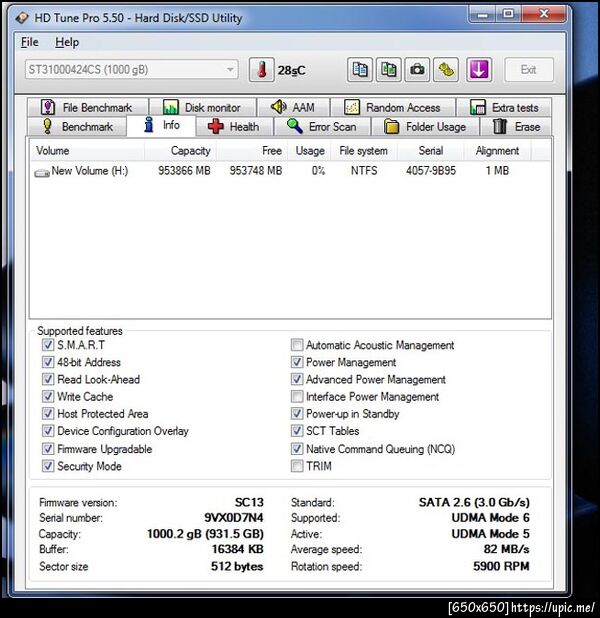Click the purple download arrow icon
Viewport: 600px width, 618px height.
(479, 70)
